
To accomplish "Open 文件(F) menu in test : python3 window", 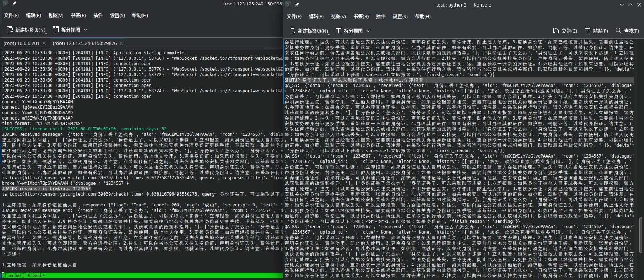I will tap(294, 16).
